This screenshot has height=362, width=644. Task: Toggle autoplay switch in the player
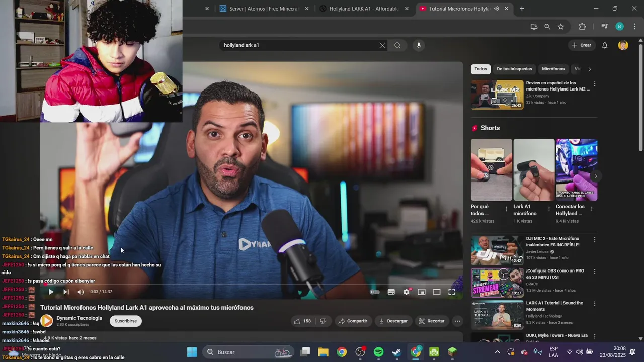coord(375,292)
